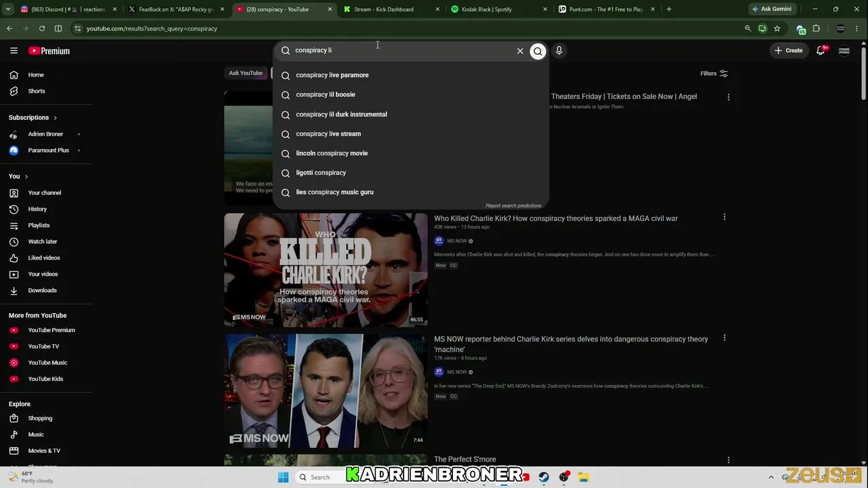Bookmark this page with the star
The height and width of the screenshot is (488, 868).
(777, 28)
